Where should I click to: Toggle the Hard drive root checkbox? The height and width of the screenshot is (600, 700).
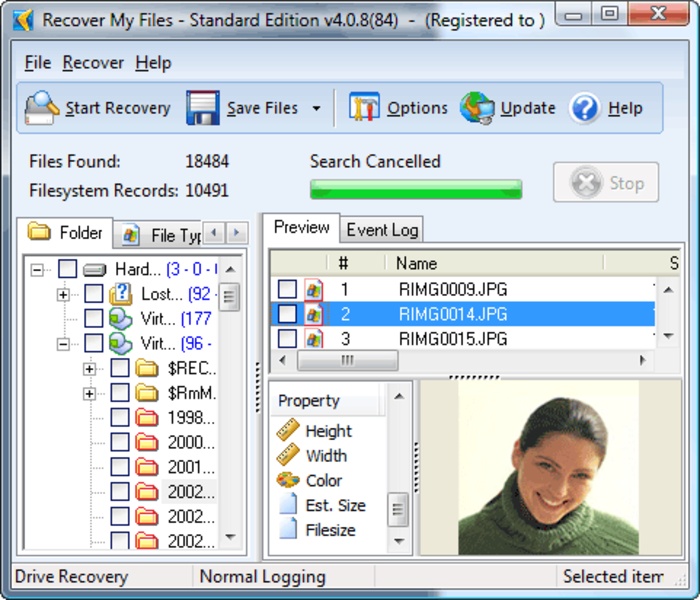pyautogui.click(x=67, y=269)
